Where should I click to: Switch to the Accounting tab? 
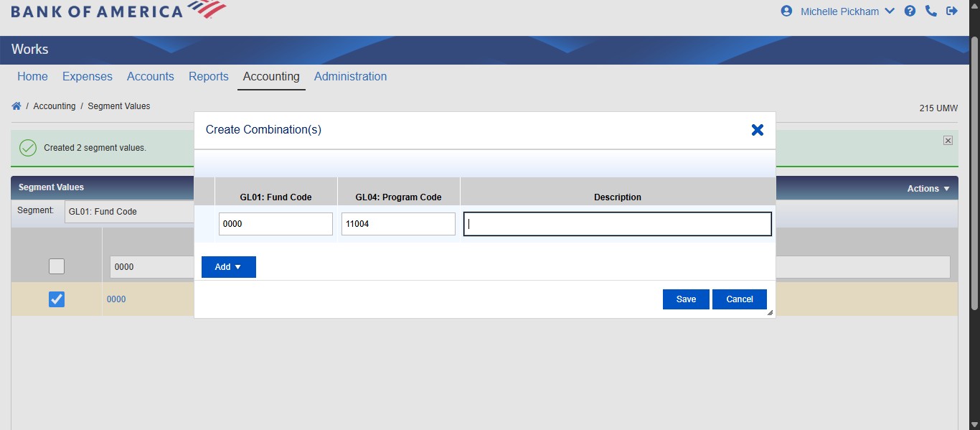[270, 76]
